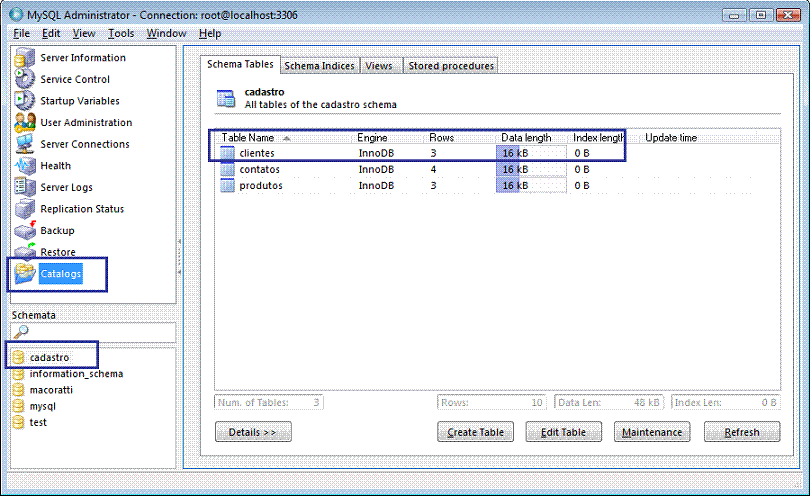Click the Health sidebar label
This screenshot has width=811, height=496.
tap(56, 166)
